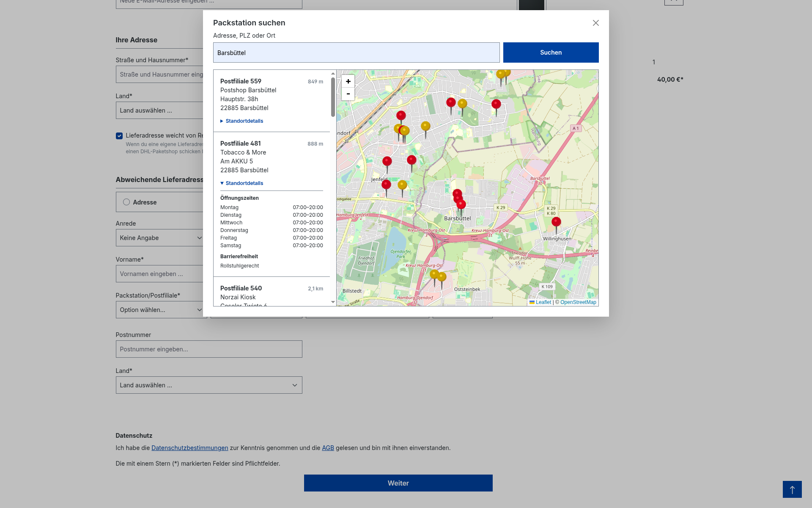812x508 pixels.
Task: Select the Adresse radio option
Action: pos(126,202)
